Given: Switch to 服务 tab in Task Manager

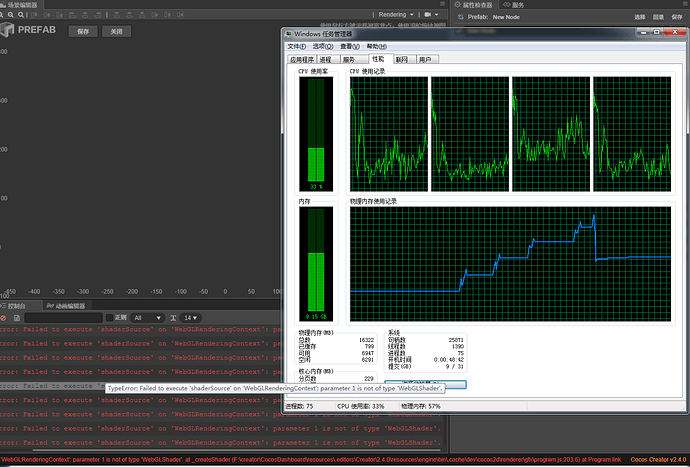Looking at the screenshot, I should [x=353, y=59].
